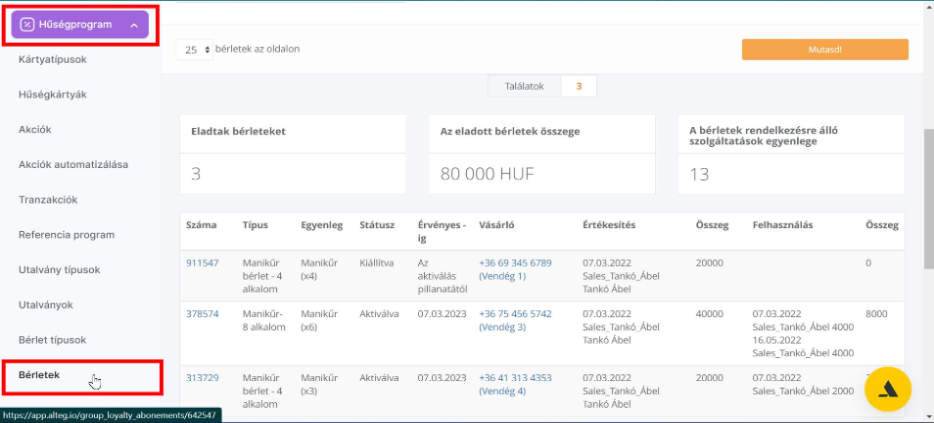
Task: Open Kártyatípusok in the sidebar
Action: (x=52, y=59)
